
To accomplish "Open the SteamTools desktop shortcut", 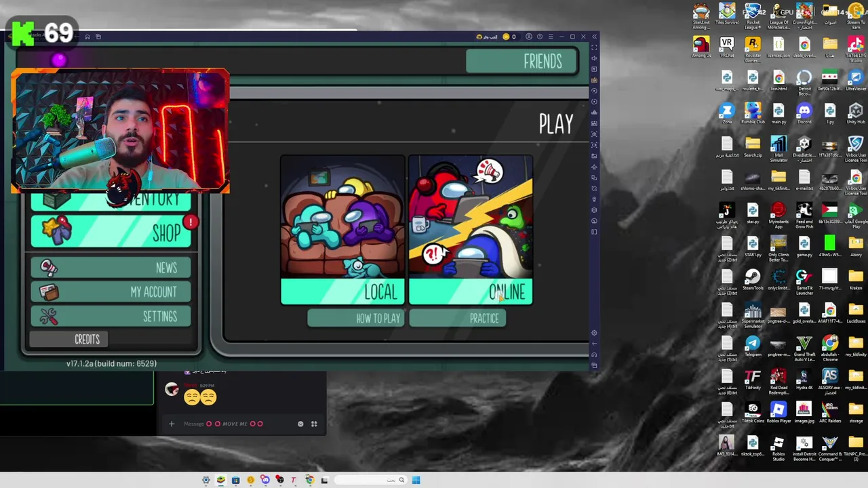I will point(753,281).
